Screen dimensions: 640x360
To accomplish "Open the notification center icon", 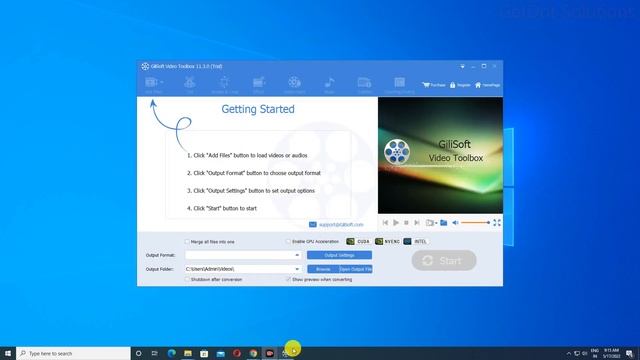I will [629, 353].
